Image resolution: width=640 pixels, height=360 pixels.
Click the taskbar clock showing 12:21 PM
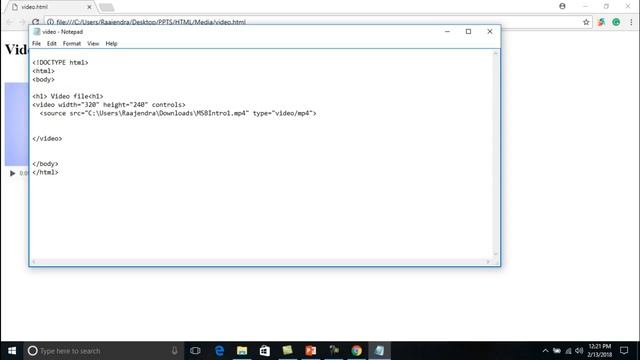pos(600,351)
